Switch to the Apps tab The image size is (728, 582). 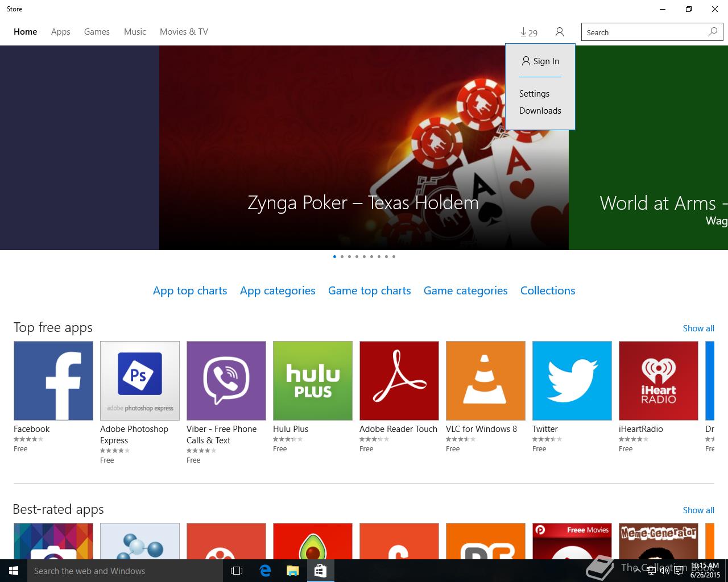[61, 32]
